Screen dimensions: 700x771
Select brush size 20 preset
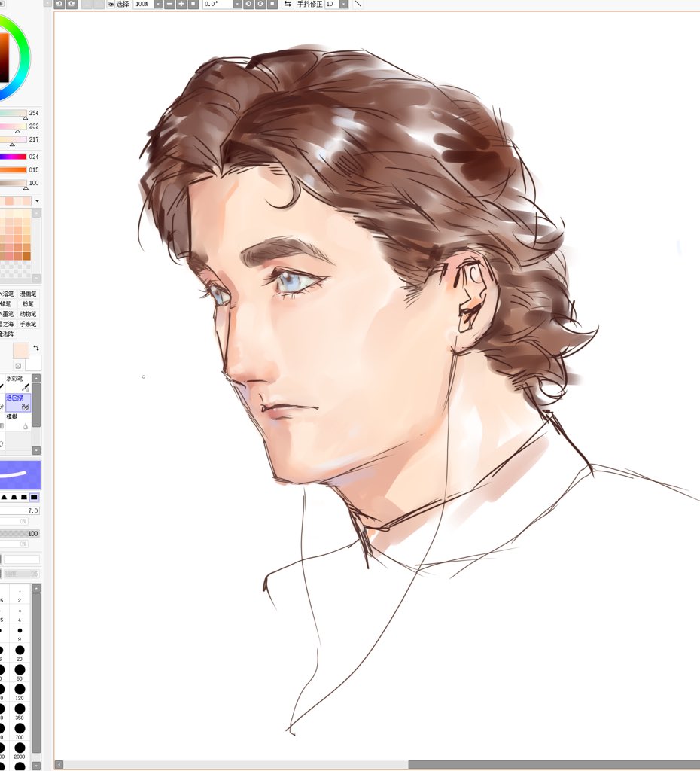click(20, 654)
